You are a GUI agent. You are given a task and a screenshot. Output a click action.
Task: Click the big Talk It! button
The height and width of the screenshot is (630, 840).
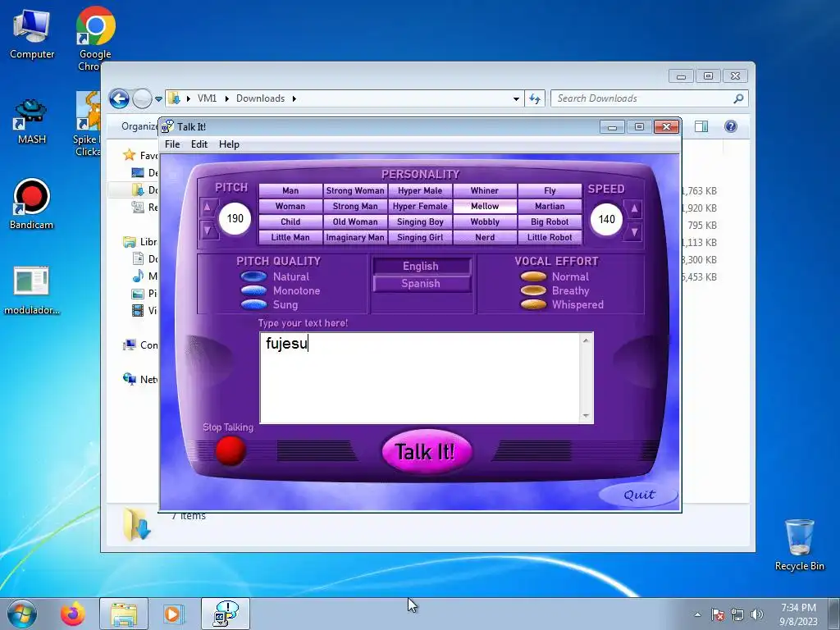pyautogui.click(x=427, y=452)
